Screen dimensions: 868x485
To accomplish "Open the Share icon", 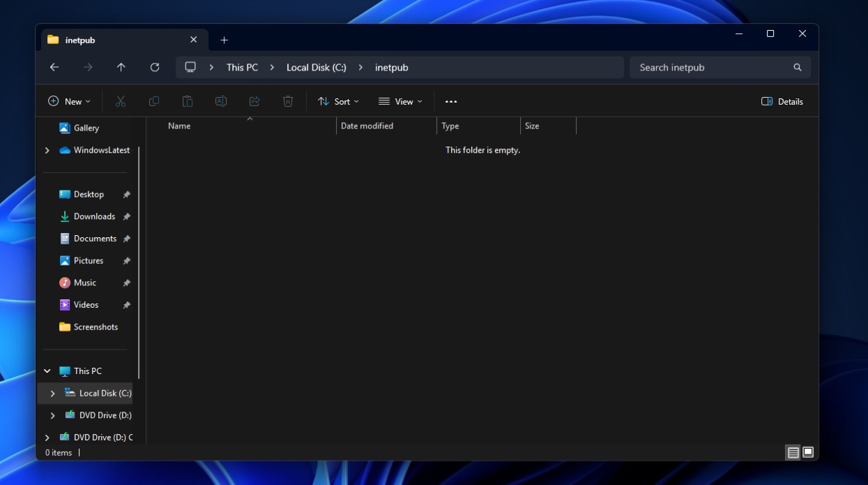I will [x=254, y=101].
